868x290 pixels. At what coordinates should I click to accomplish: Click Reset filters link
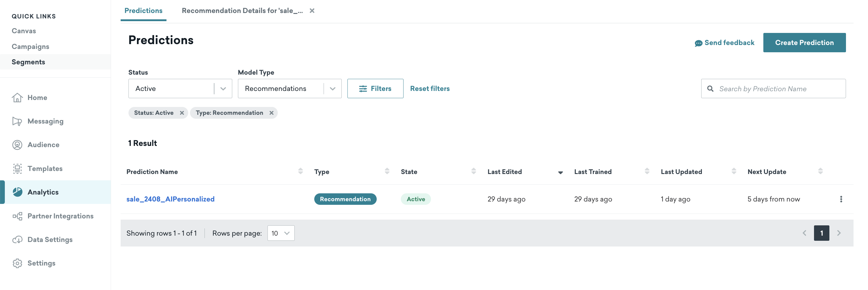click(430, 89)
